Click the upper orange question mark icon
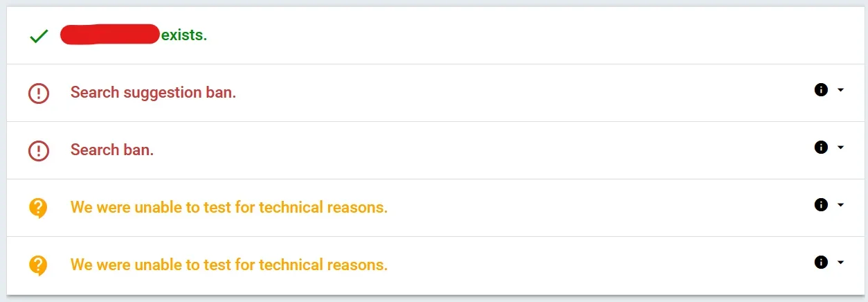Image resolution: width=868 pixels, height=302 pixels. [x=39, y=208]
